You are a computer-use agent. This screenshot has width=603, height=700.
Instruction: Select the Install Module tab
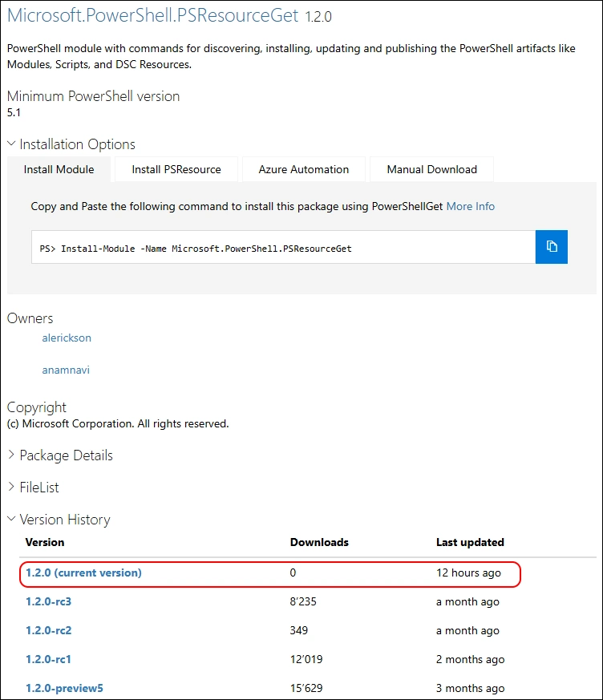[59, 169]
